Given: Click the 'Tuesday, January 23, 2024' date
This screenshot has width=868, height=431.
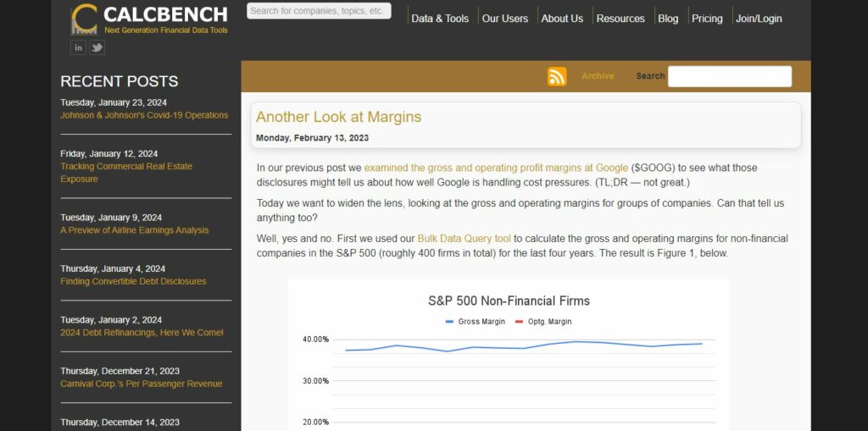Looking at the screenshot, I should pos(114,102).
